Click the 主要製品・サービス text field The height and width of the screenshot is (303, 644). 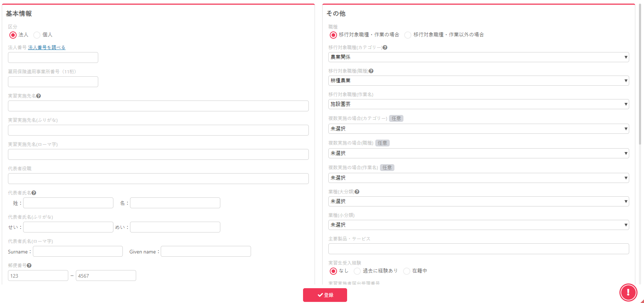tap(478, 249)
